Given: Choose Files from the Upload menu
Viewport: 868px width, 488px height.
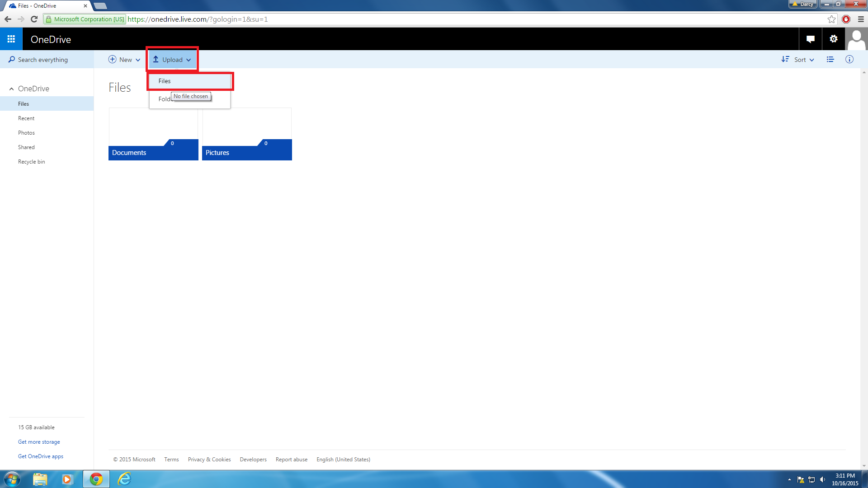Looking at the screenshot, I should tap(190, 81).
